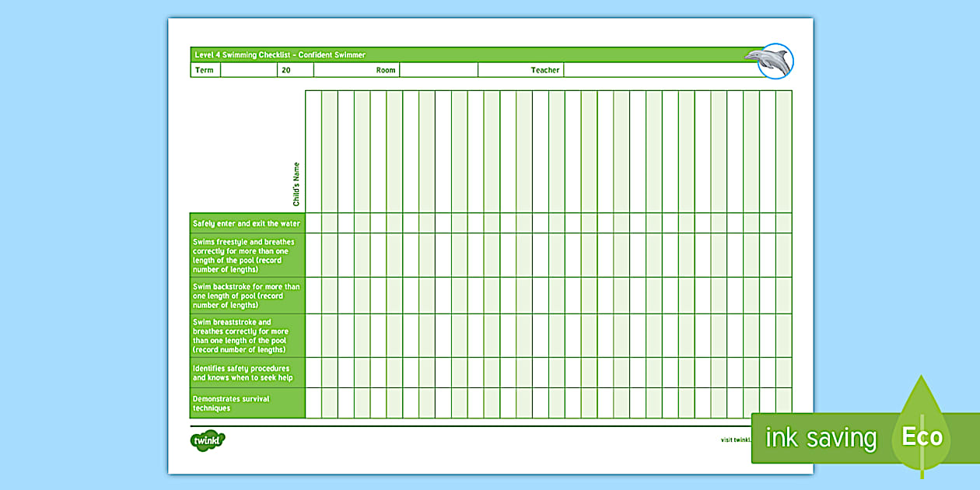Click the Term label cell
The height and width of the screenshot is (490, 980).
click(x=204, y=70)
